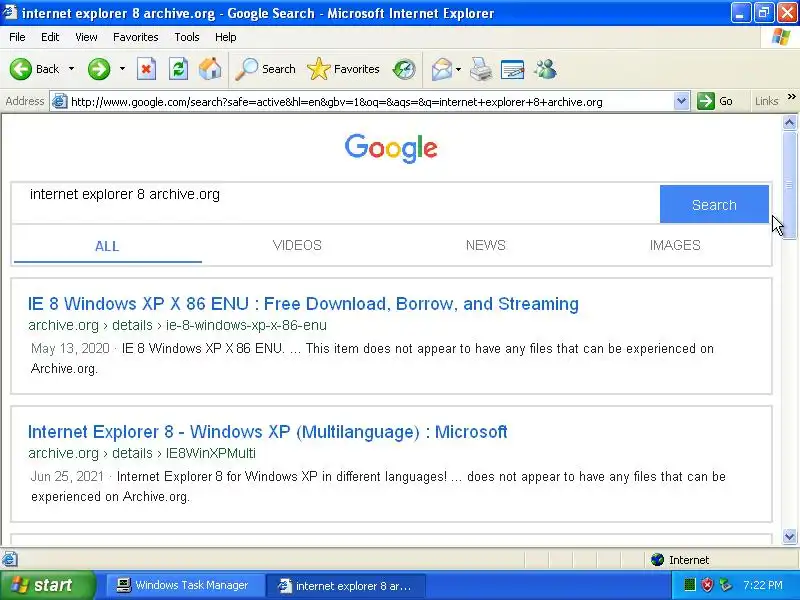800x600 pixels.
Task: Click the Google logo
Action: [391, 148]
